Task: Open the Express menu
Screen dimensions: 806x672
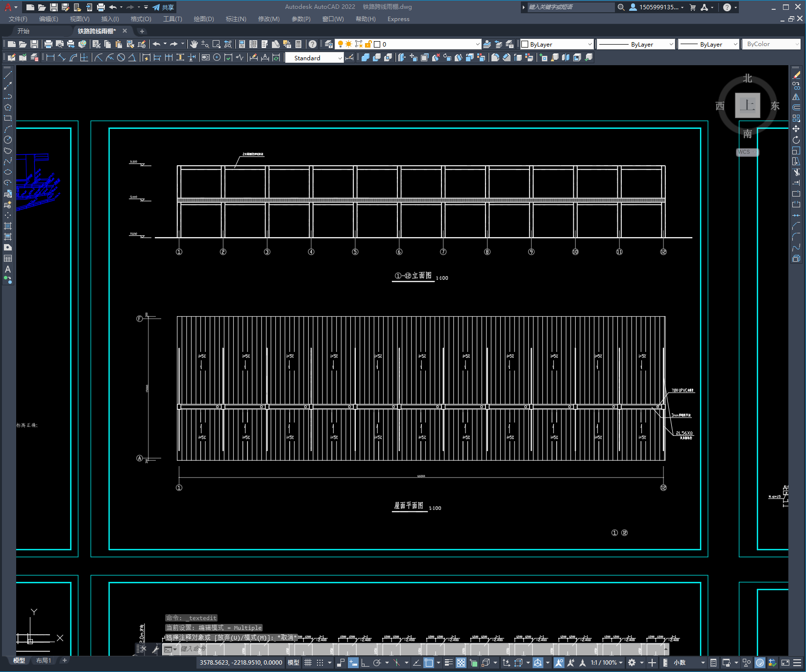Action: [398, 19]
